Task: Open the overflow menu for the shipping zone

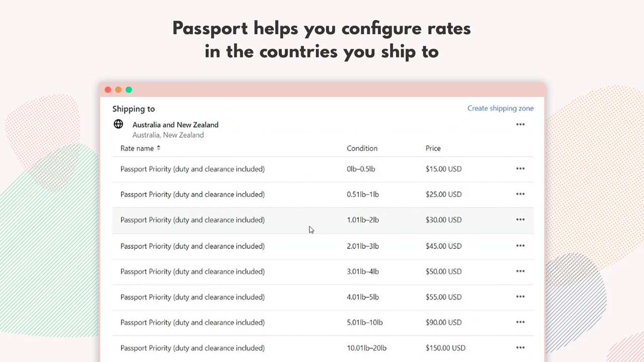Action: [520, 124]
